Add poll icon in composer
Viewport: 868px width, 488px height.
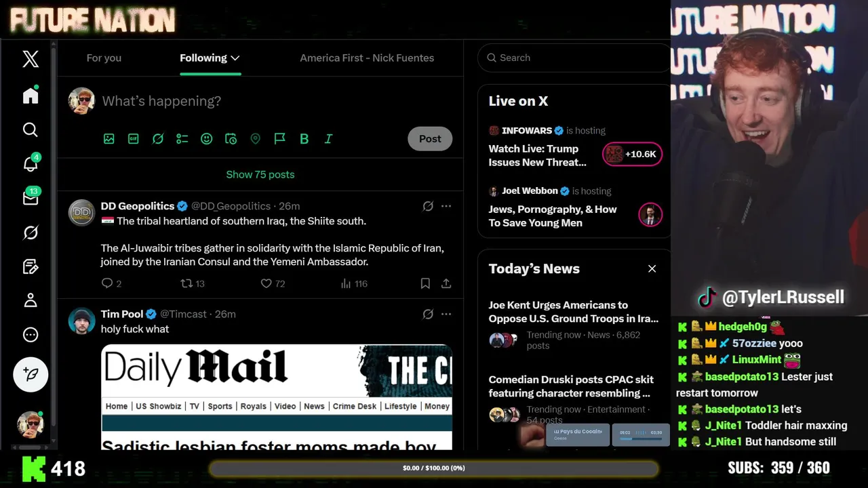click(x=182, y=138)
